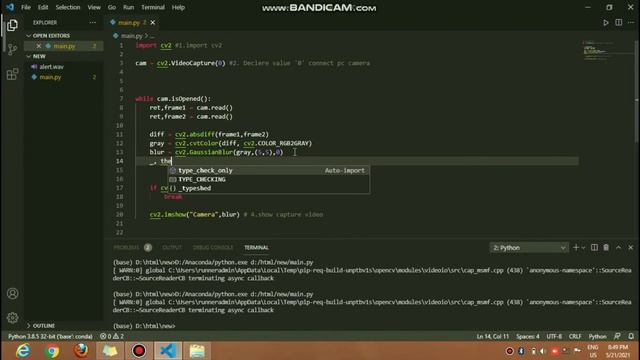Open the Source Control view
640x360 pixels.
tap(12, 49)
